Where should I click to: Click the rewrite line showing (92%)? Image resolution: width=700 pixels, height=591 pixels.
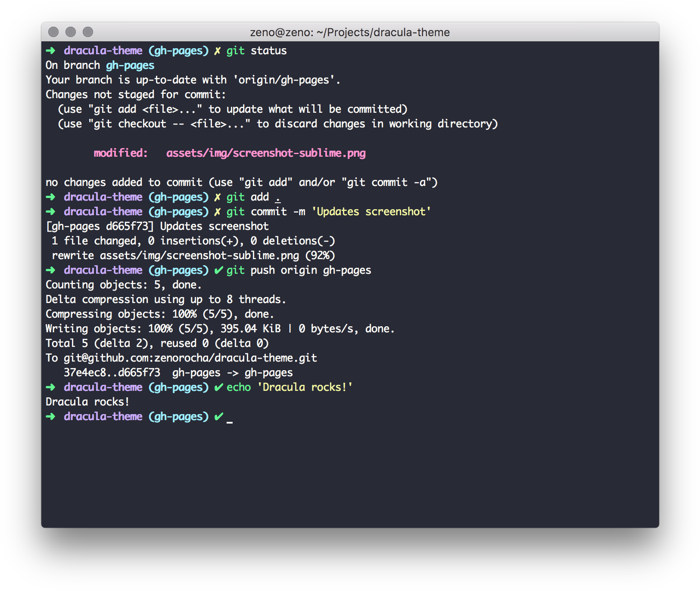(193, 256)
